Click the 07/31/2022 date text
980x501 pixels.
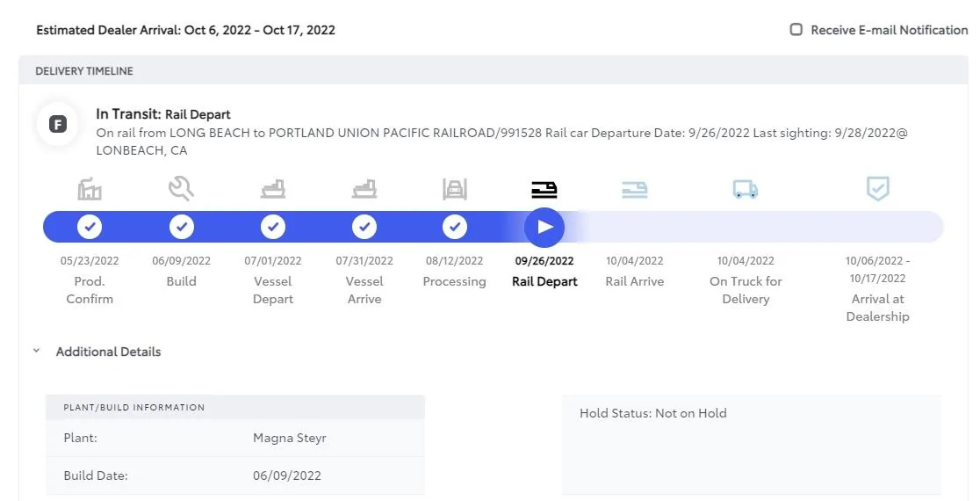point(364,261)
